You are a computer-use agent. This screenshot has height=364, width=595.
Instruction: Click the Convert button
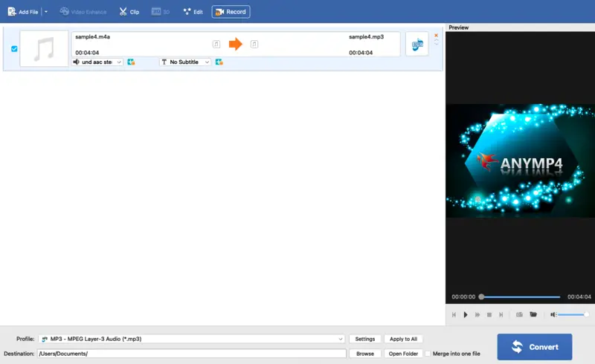tap(535, 347)
